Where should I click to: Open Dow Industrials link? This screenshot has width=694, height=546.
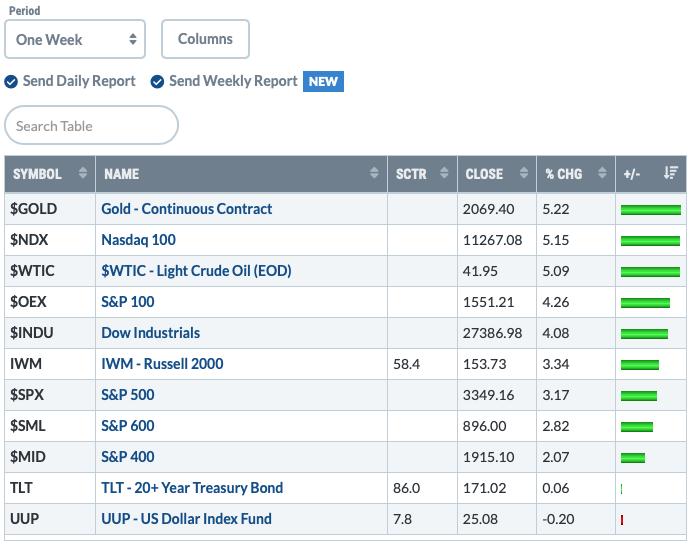[x=150, y=333]
